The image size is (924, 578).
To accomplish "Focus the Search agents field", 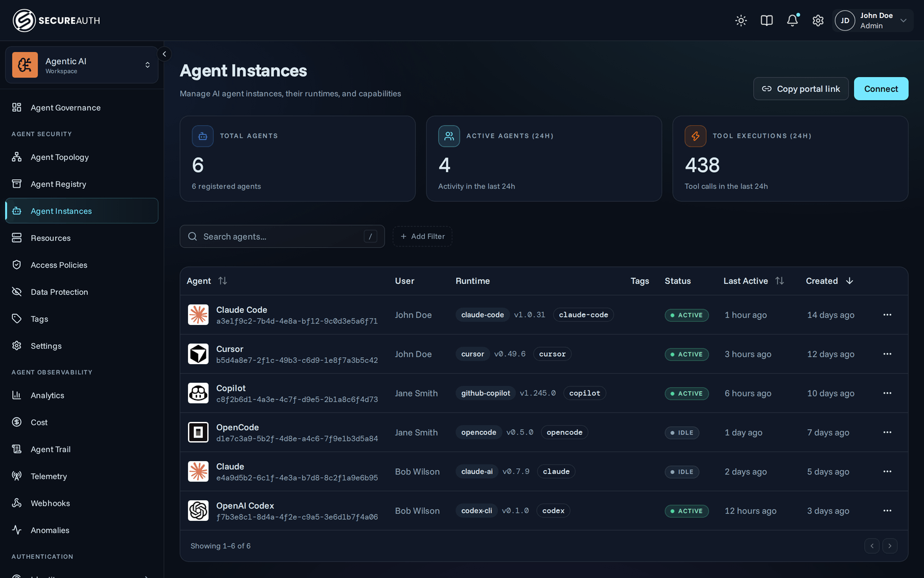I will pos(282,236).
